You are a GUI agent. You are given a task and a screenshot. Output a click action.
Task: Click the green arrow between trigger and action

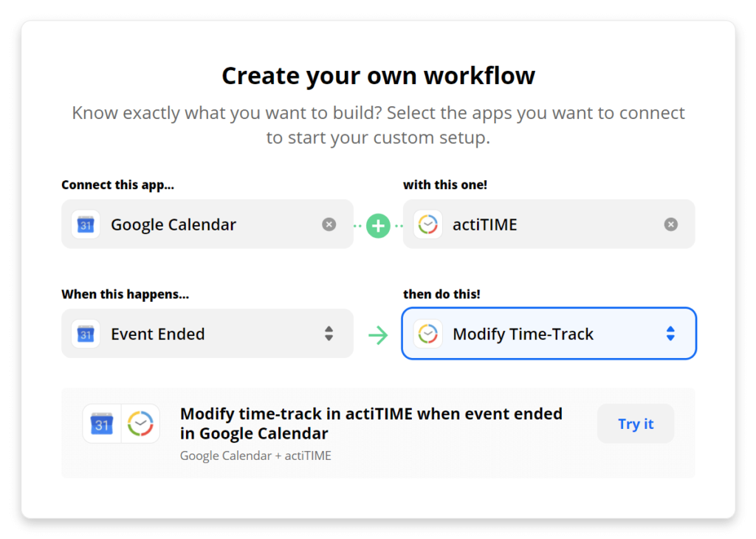pos(379,334)
